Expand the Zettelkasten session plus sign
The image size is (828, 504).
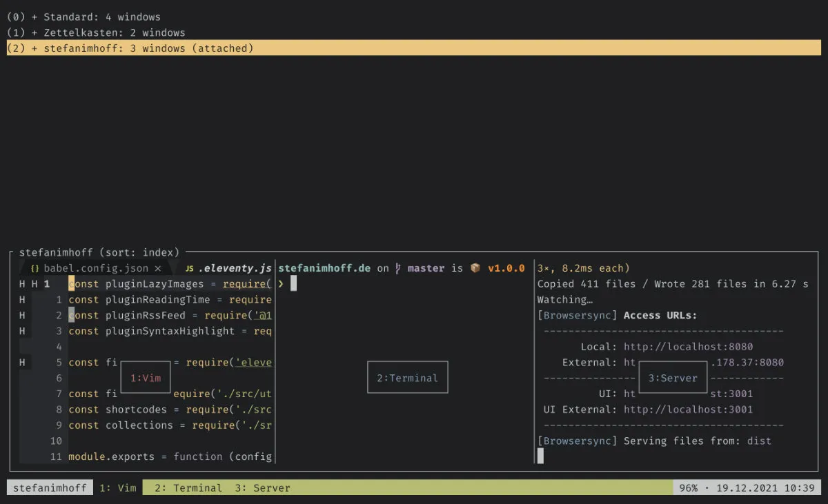pos(34,32)
